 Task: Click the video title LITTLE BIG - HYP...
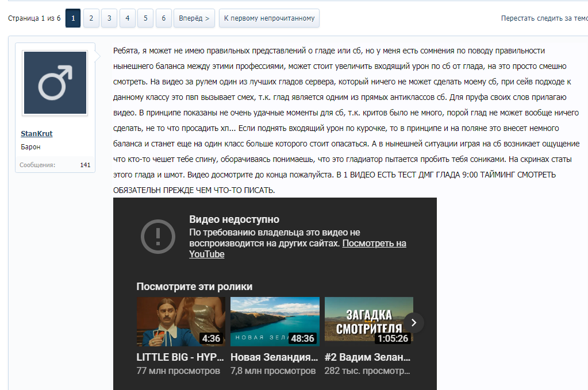coord(179,357)
